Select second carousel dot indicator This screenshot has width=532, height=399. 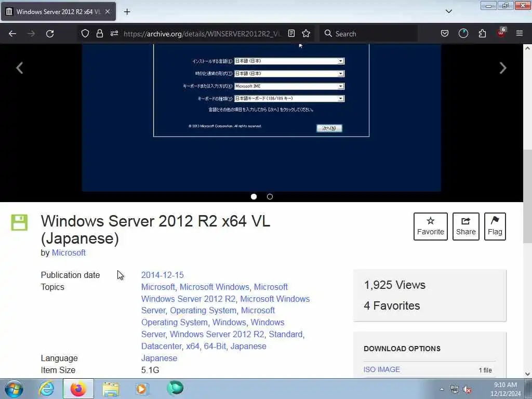[270, 197]
